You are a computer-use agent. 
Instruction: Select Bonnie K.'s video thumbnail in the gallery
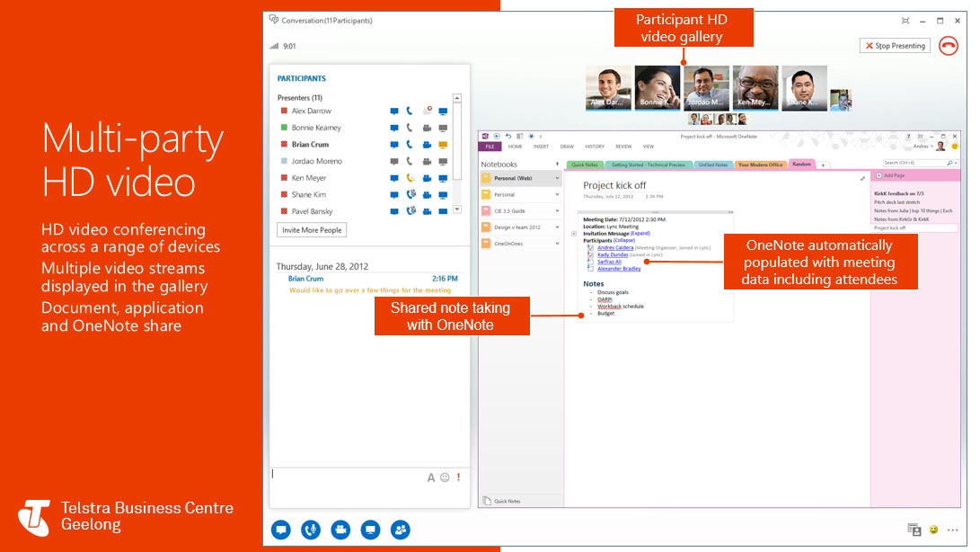657,88
